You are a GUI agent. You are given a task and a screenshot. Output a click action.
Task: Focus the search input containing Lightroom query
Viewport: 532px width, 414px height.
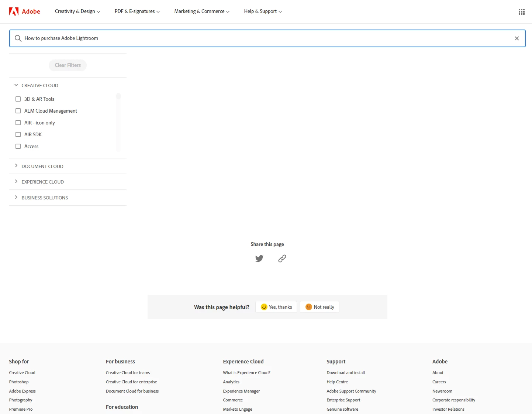coord(267,38)
